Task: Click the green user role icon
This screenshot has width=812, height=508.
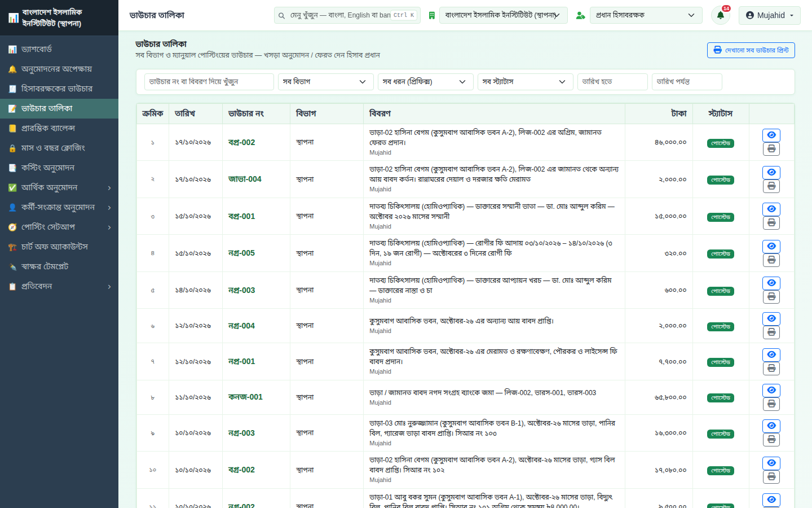Action: point(580,15)
